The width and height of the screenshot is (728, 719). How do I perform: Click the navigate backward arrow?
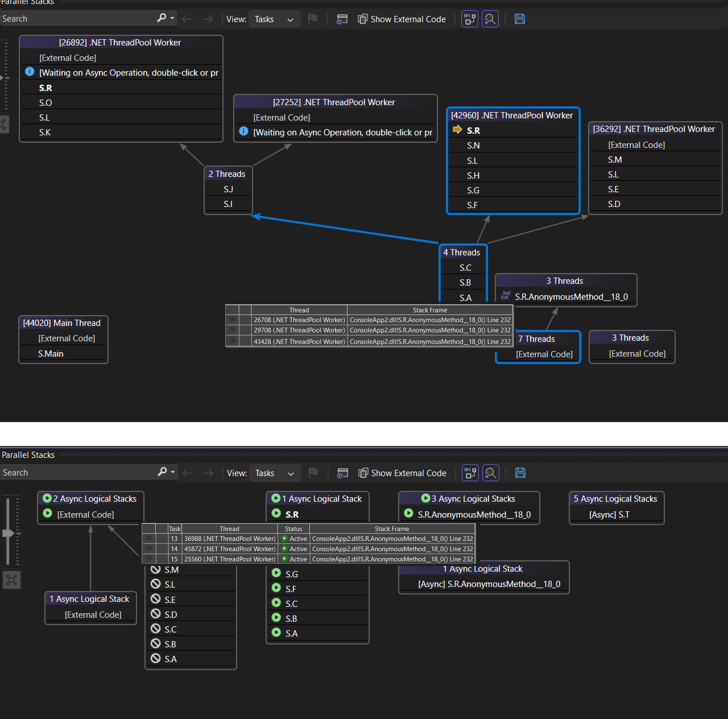(187, 19)
